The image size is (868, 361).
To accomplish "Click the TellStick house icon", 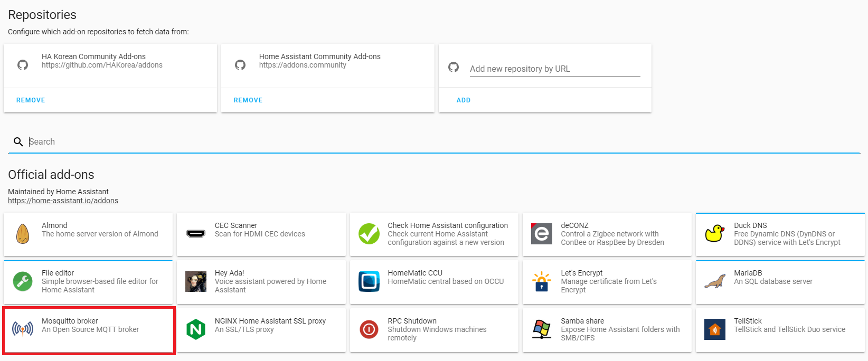I will [x=715, y=329].
